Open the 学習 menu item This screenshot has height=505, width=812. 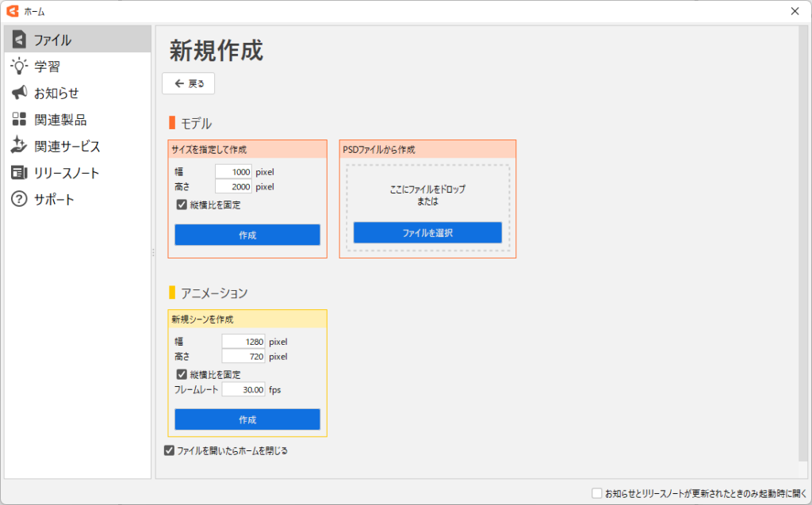click(48, 67)
